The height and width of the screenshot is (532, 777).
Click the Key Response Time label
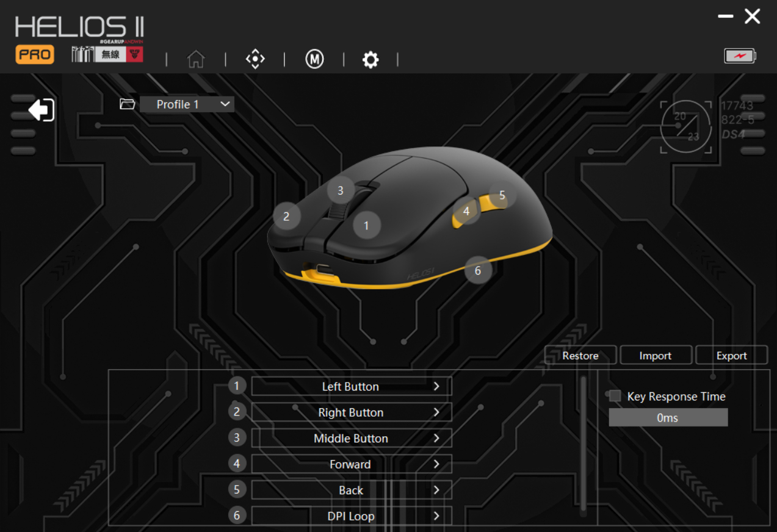[676, 397]
